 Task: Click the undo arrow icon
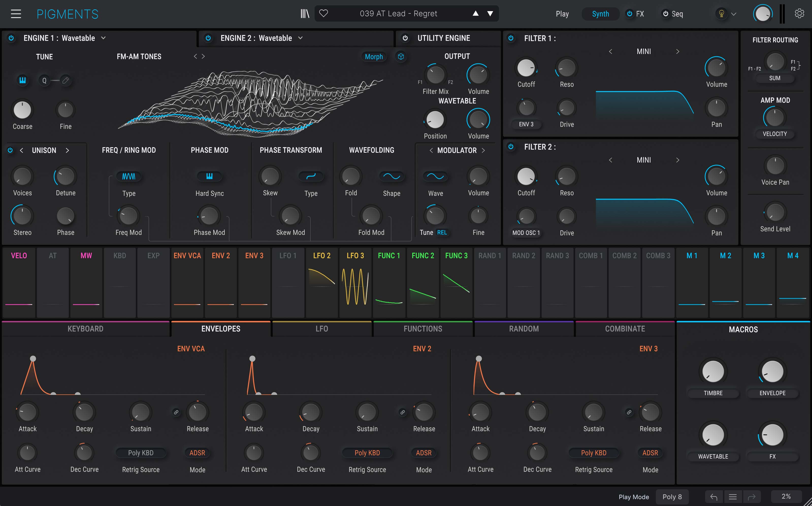click(x=713, y=497)
